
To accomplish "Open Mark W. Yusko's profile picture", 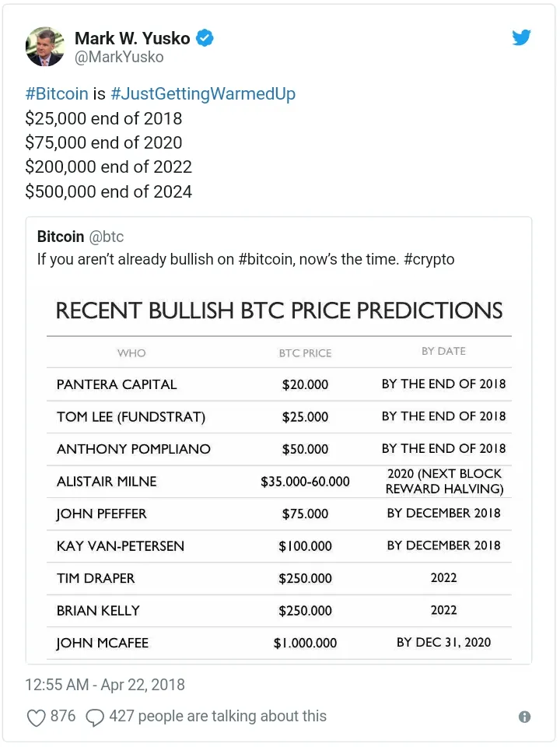I will coord(45,46).
